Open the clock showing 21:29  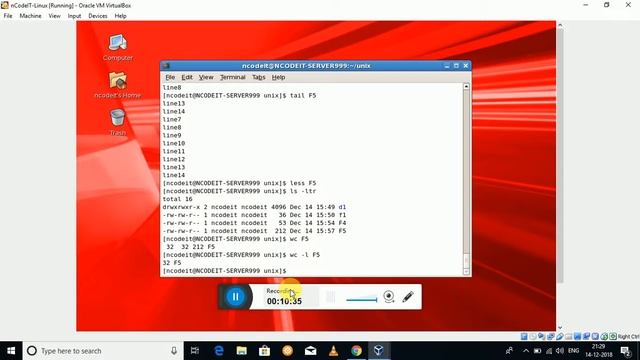click(x=599, y=351)
